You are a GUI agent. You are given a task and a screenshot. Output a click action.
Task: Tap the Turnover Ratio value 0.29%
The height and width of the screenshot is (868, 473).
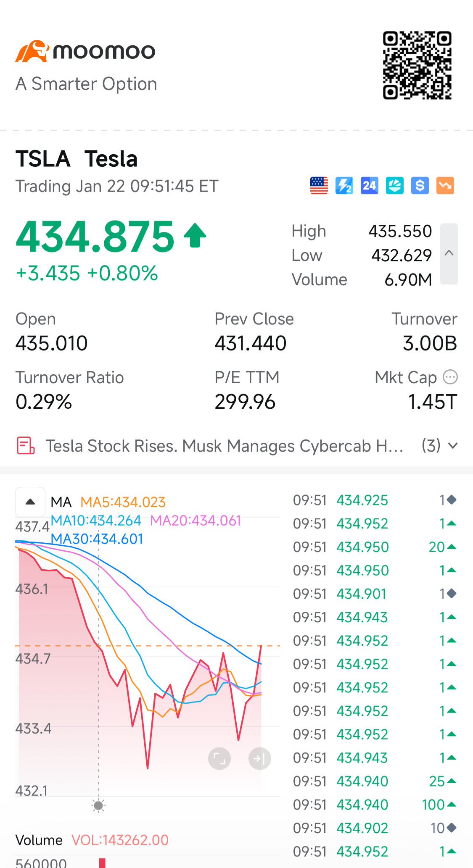click(44, 402)
